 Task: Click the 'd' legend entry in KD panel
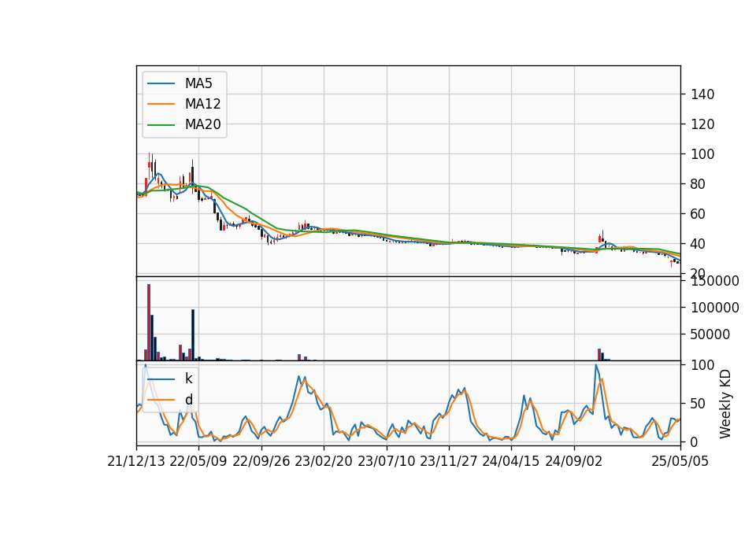point(188,400)
